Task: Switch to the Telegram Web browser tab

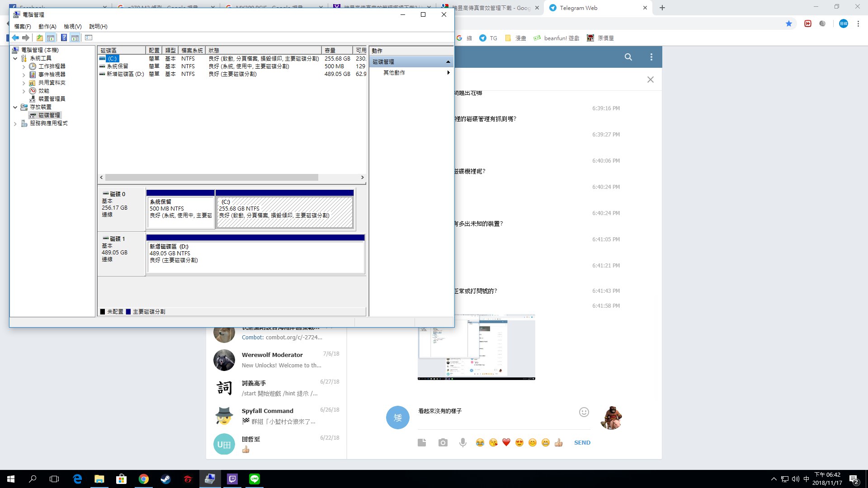Action: coord(598,8)
